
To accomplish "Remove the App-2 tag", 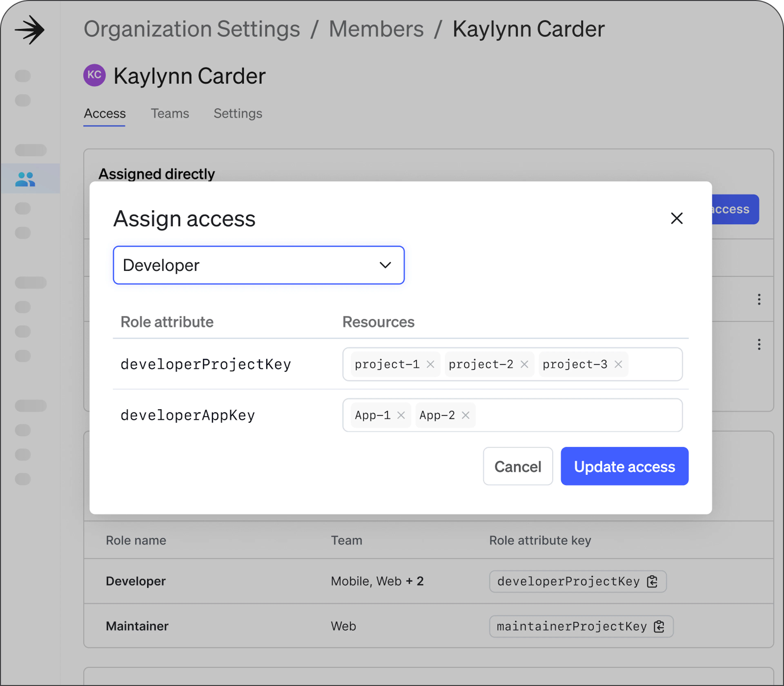I will 465,415.
